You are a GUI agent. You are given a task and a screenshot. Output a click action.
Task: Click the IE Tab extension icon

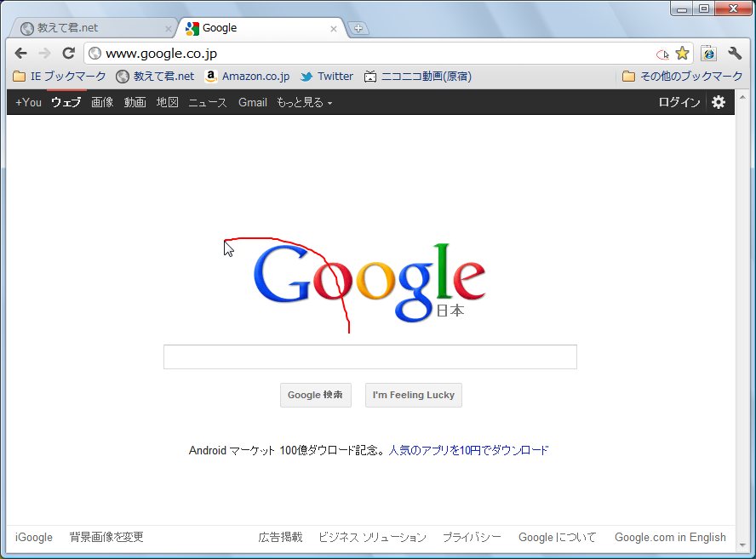point(708,53)
